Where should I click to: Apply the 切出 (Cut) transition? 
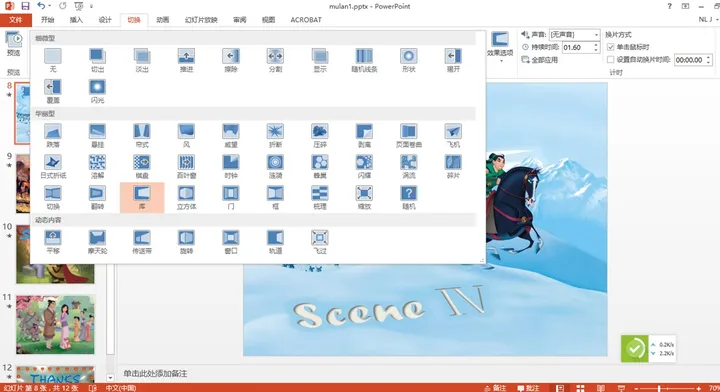[97, 60]
